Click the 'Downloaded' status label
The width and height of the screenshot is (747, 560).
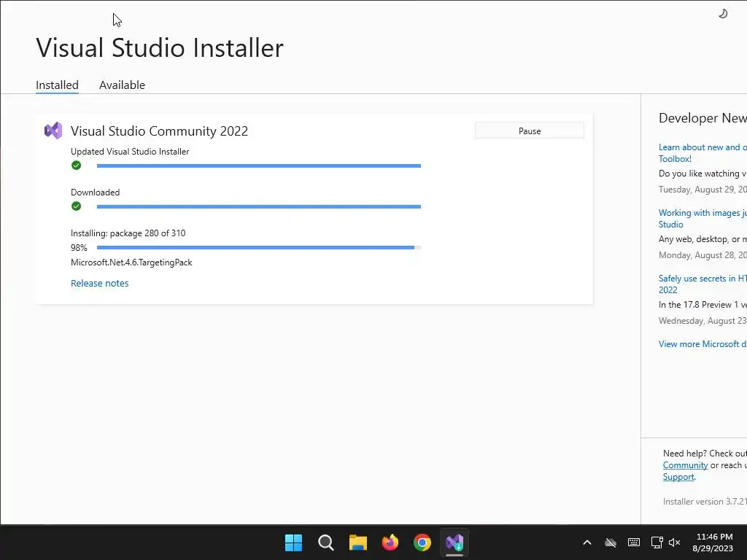(x=96, y=192)
